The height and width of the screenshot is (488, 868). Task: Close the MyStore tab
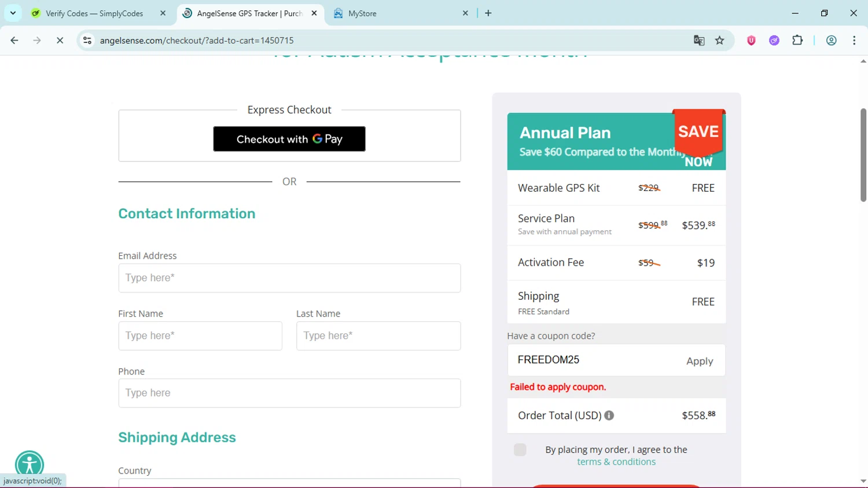(465, 13)
